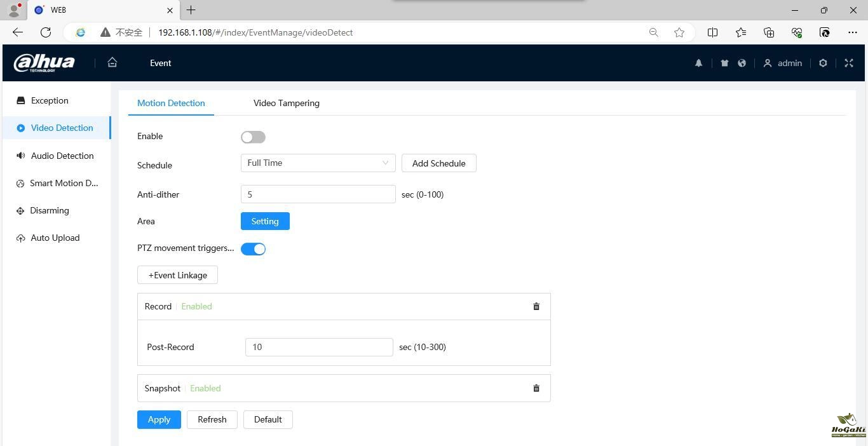This screenshot has height=446, width=868.
Task: Toggle fullscreen with the expand icon
Action: pyautogui.click(x=849, y=63)
